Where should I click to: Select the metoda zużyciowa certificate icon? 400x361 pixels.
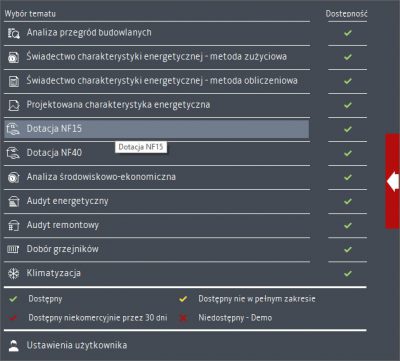pyautogui.click(x=14, y=57)
